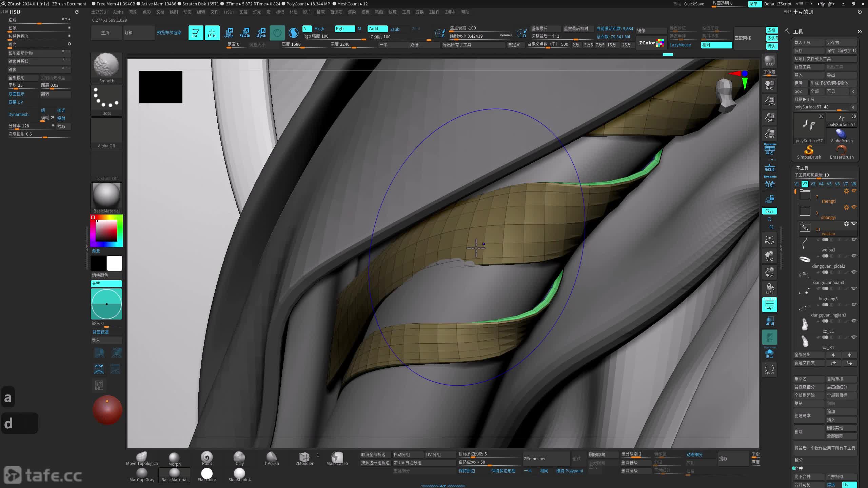Select the Rotate gizmo tool
Screen dimensions: 868x488
[261, 33]
